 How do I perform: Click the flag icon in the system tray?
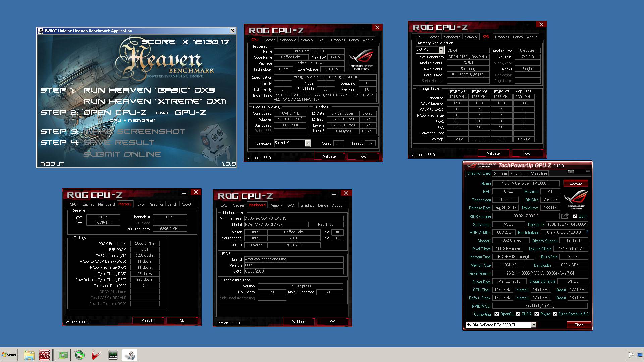click(632, 355)
